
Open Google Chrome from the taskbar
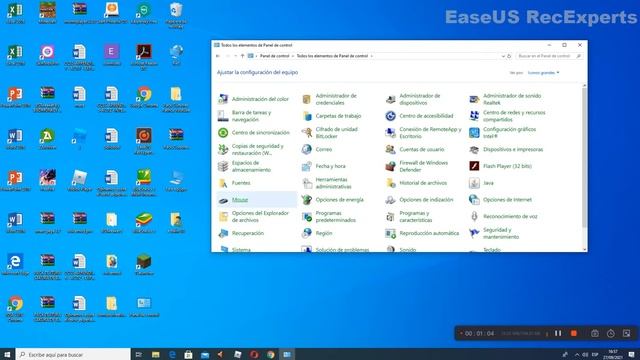tap(270, 355)
